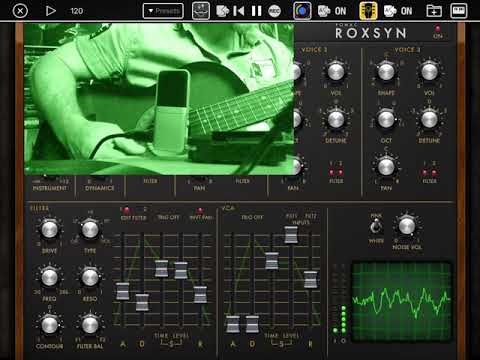Image resolution: width=480 pixels, height=360 pixels.
Task: Click the VCA sustain Time slider
Action: pyautogui.click(x=271, y=261)
